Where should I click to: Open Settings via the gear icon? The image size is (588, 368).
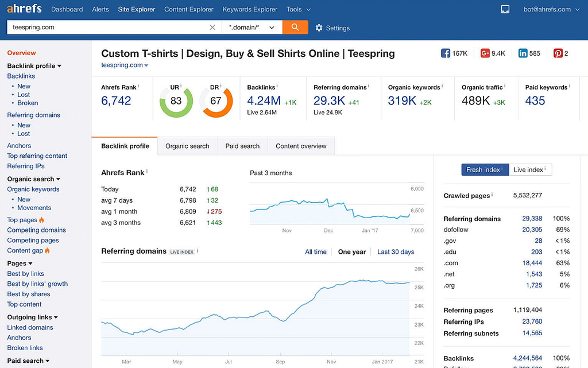(x=319, y=28)
